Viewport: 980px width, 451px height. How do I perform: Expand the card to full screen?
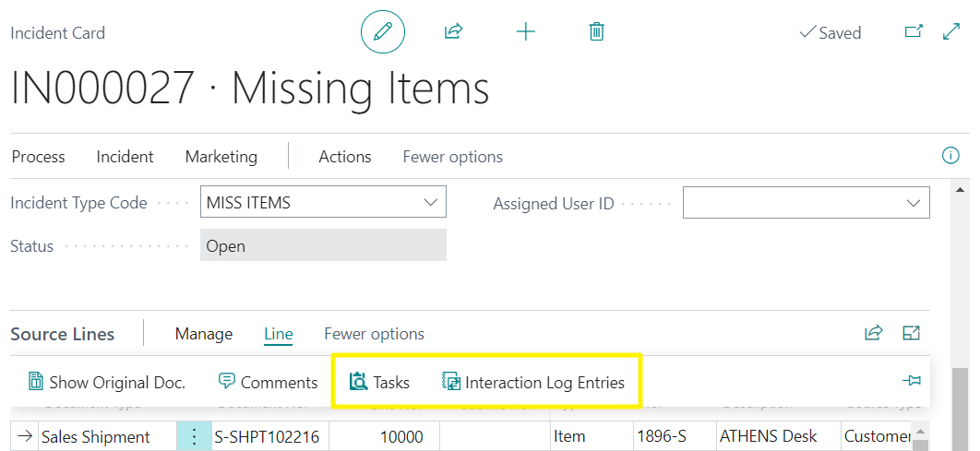951,31
